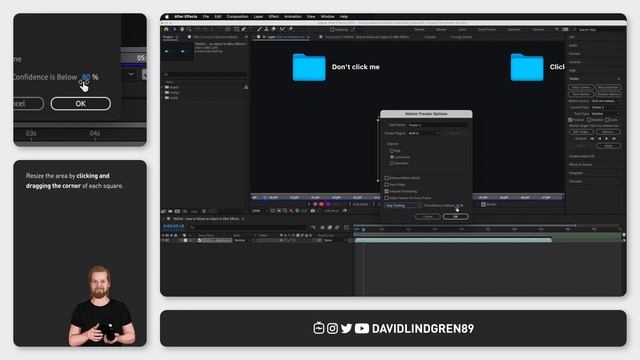This screenshot has height=360, width=640.
Task: Analyze forward in Tracker panel
Action: pos(607,139)
